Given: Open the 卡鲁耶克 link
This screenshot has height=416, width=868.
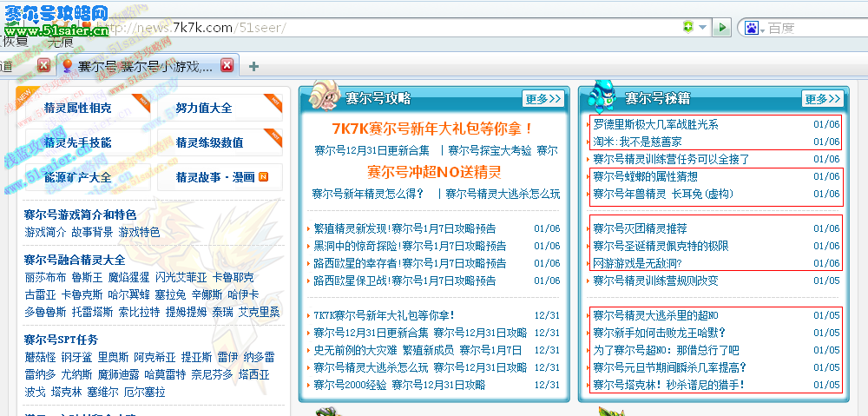Looking at the screenshot, I should pyautogui.click(x=233, y=278).
